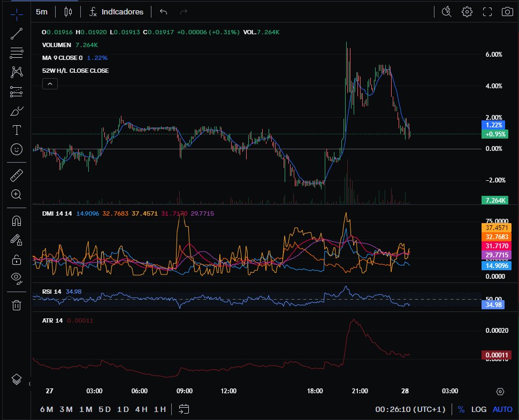Toggle percent scale mode
519x420 pixels.
click(461, 409)
